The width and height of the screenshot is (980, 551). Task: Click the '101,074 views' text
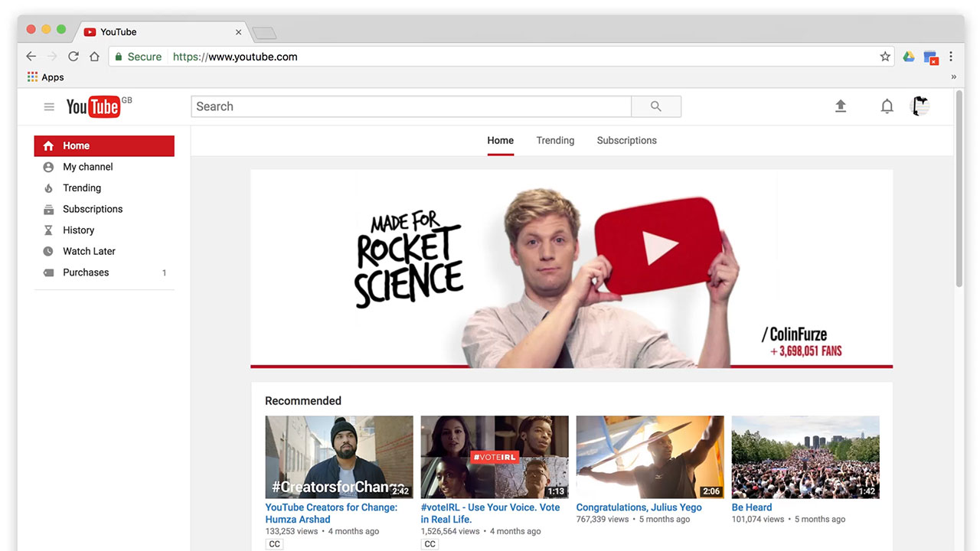coord(758,519)
